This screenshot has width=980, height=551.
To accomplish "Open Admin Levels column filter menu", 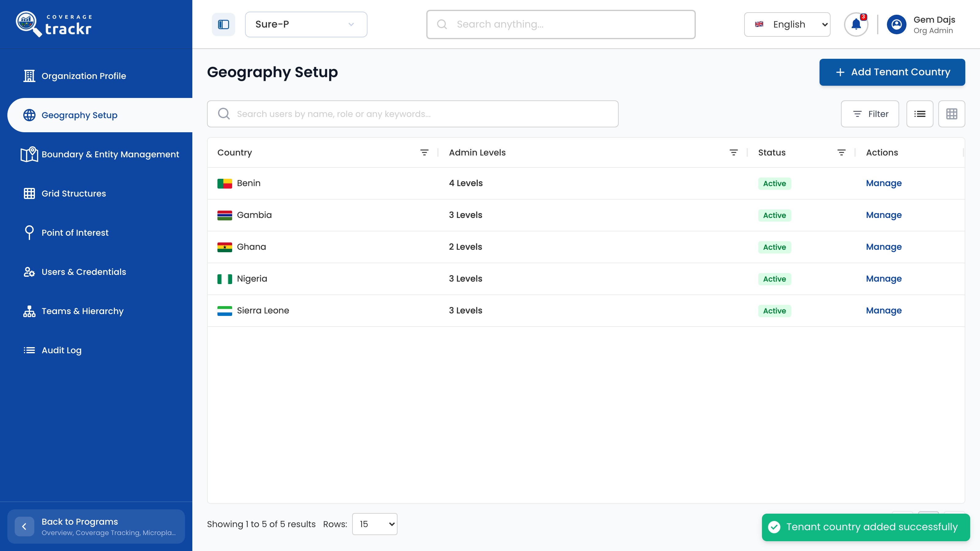I will click(733, 152).
